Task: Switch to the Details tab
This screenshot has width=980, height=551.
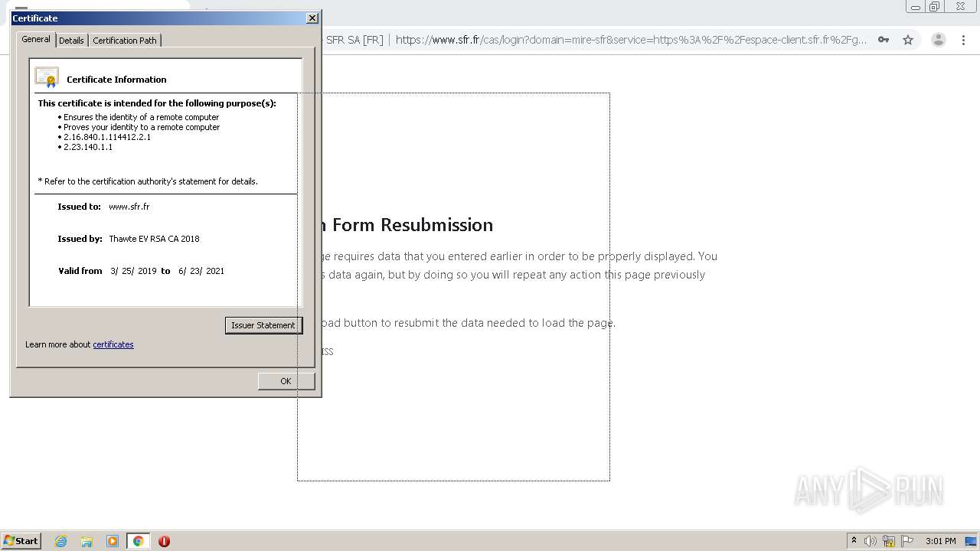Action: 71,41
